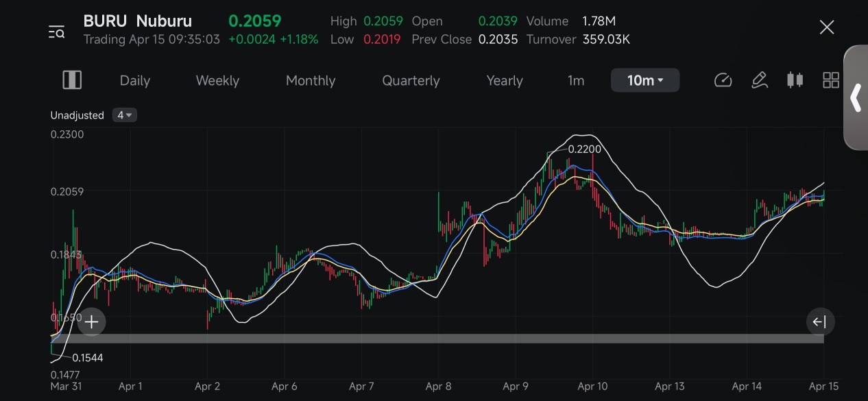Open the grid multi-chart layout icon

[x=831, y=80]
